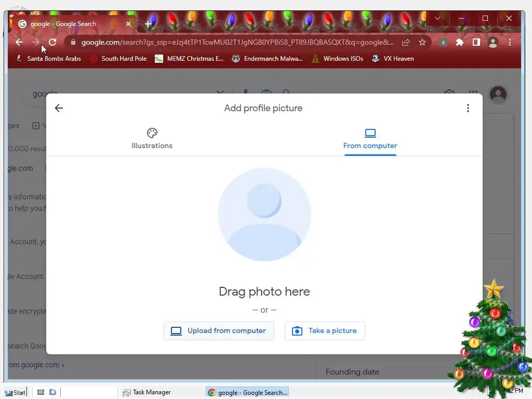Image resolution: width=532 pixels, height=399 pixels.
Task: Click Take a picture button
Action: [325, 331]
